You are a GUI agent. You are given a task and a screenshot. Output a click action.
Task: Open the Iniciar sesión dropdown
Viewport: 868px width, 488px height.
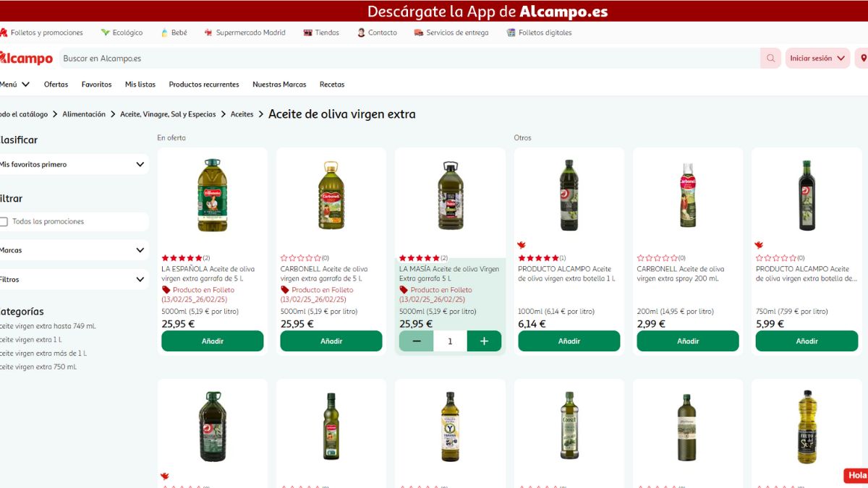pyautogui.click(x=818, y=59)
